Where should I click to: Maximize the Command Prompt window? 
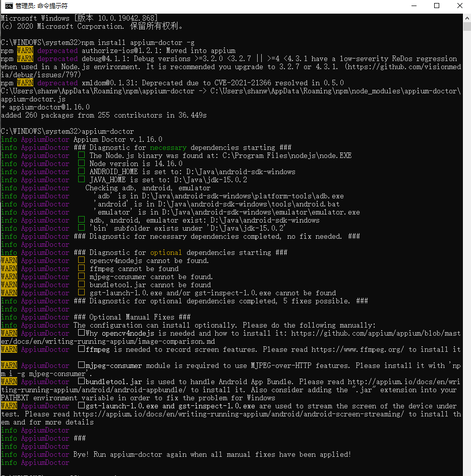[x=436, y=6]
